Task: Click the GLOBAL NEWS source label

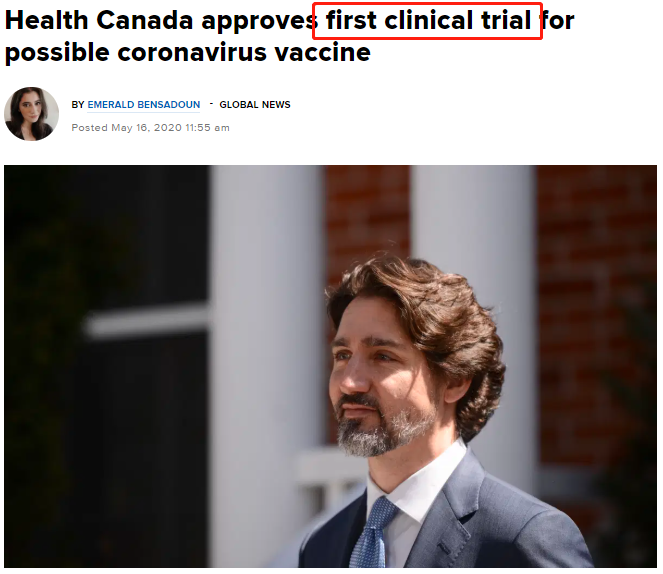Action: 255,104
